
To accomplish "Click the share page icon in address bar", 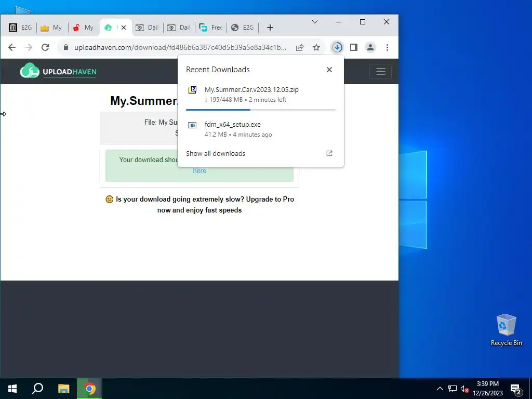I will click(x=300, y=47).
